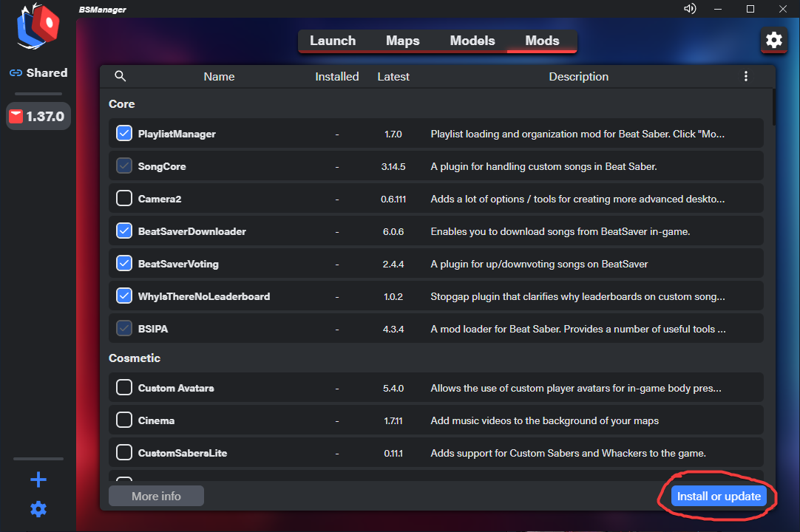Check the Custom Avatars mod
The height and width of the screenshot is (532, 800).
pos(124,388)
